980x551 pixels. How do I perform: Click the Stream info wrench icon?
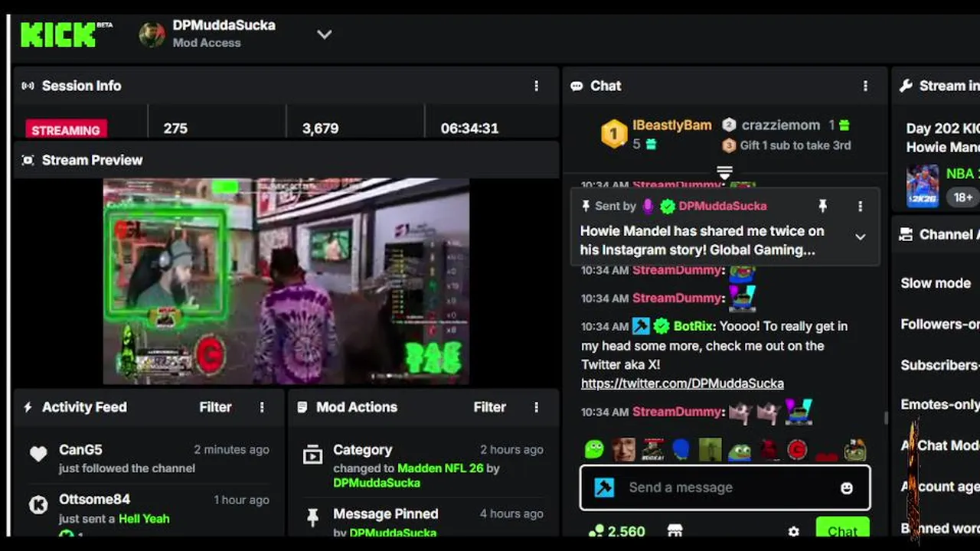tap(906, 86)
